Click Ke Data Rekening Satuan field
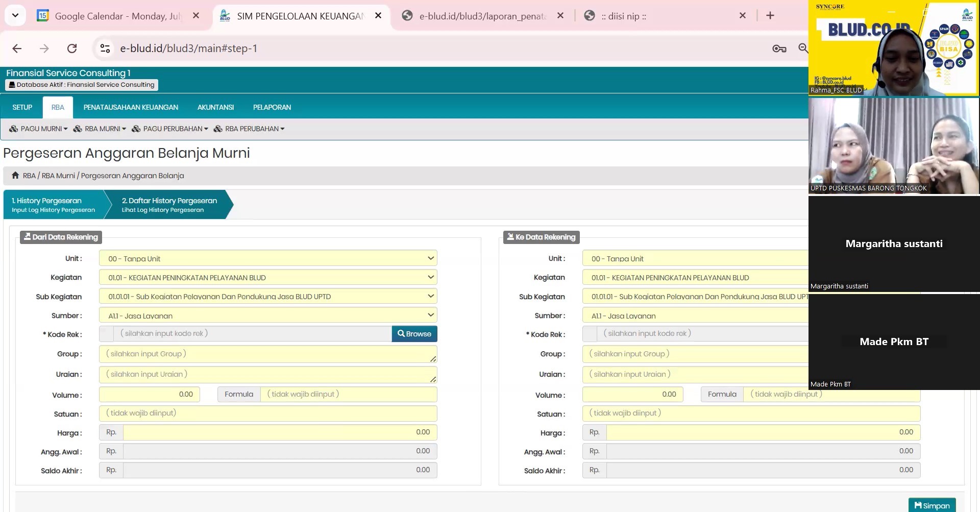 click(751, 413)
